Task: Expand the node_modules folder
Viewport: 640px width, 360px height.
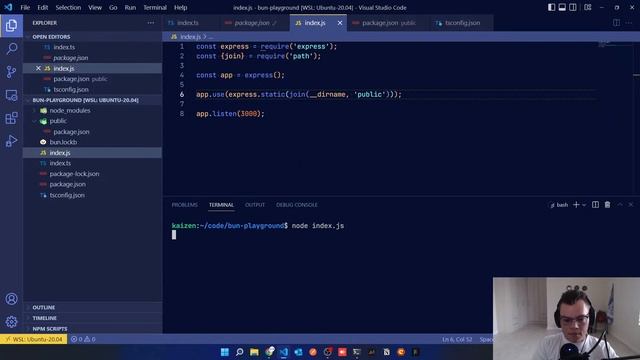Action: coord(93,111)
